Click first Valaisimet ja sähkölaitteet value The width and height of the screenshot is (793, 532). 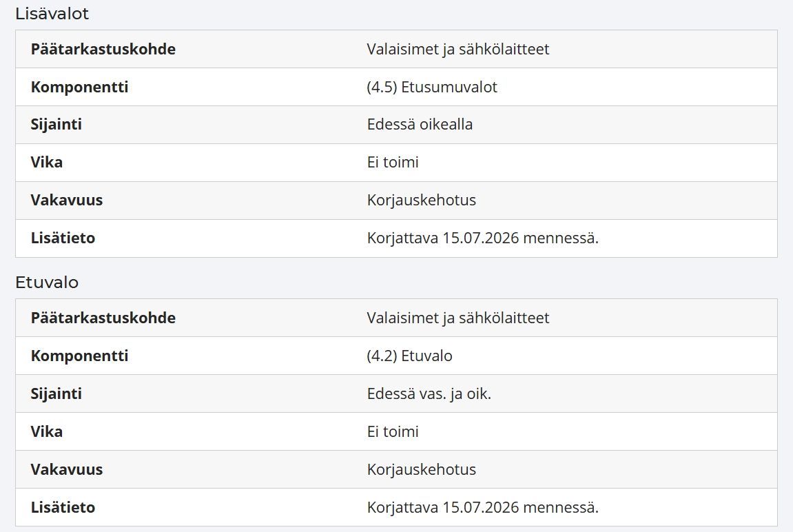pos(457,49)
